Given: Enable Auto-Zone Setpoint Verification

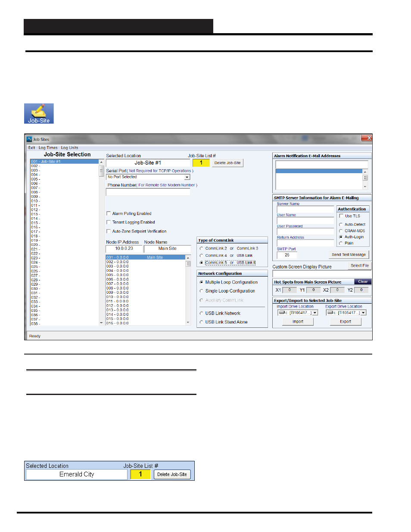Looking at the screenshot, I should pos(109,231).
